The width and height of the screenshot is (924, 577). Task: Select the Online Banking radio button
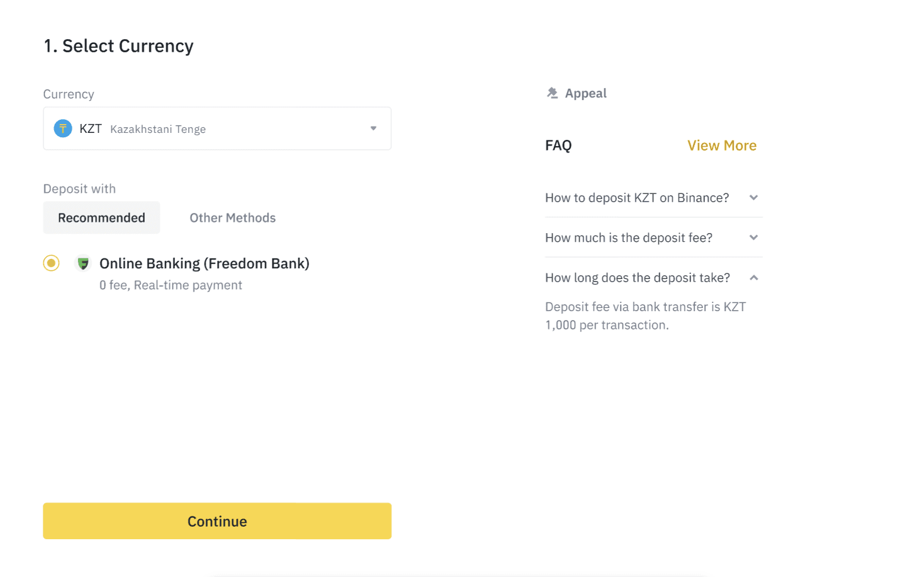[52, 263]
